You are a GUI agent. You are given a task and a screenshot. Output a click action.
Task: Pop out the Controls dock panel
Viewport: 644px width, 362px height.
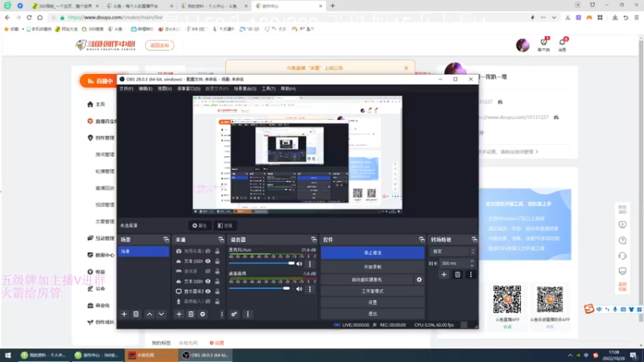tap(421, 239)
